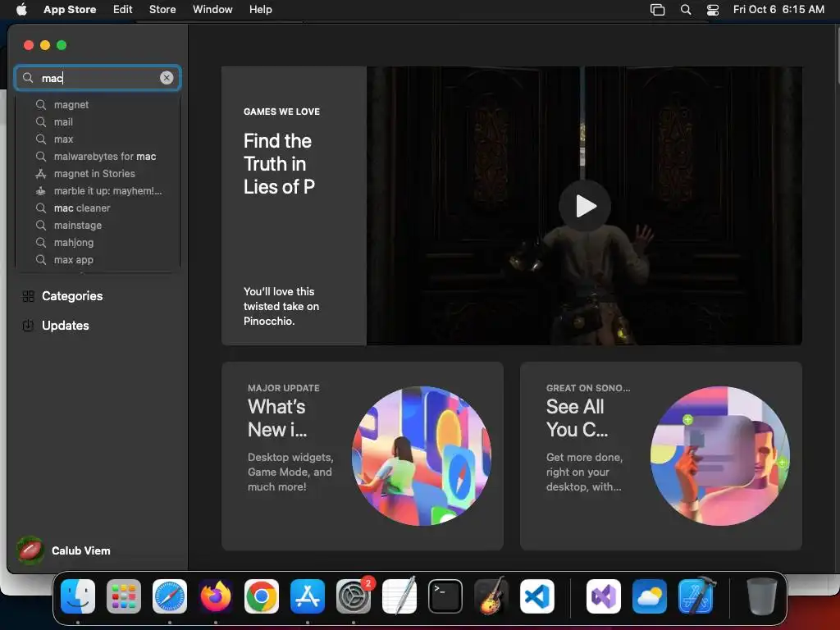The width and height of the screenshot is (840, 630).
Task: Pick "malwarebytes for mac" suggestion
Action: (97, 157)
